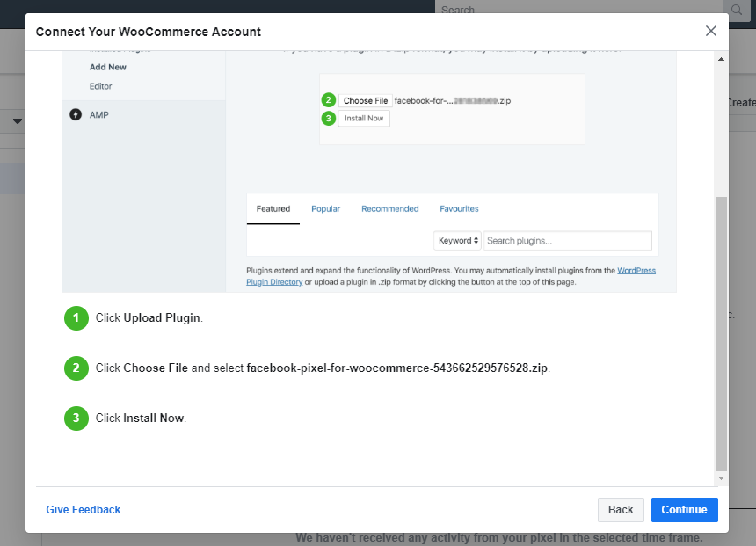Image resolution: width=756 pixels, height=546 pixels.
Task: Switch to the Featured tab
Action: (x=273, y=209)
